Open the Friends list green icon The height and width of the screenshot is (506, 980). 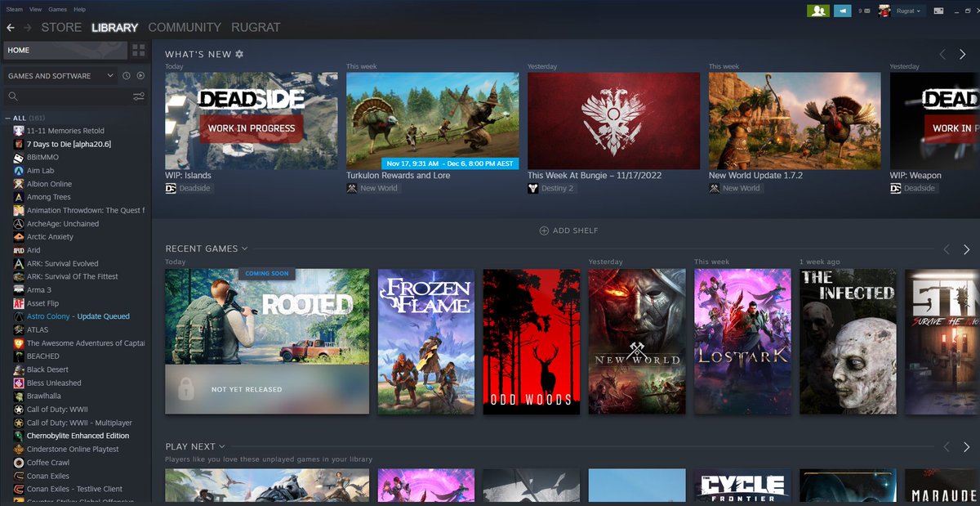(x=818, y=11)
